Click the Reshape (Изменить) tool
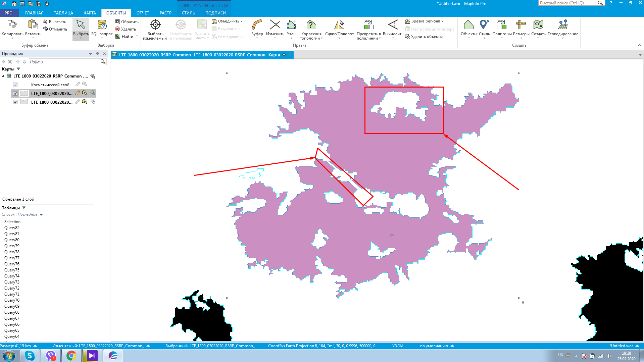Viewport: 644px width, 362px height. click(275, 25)
